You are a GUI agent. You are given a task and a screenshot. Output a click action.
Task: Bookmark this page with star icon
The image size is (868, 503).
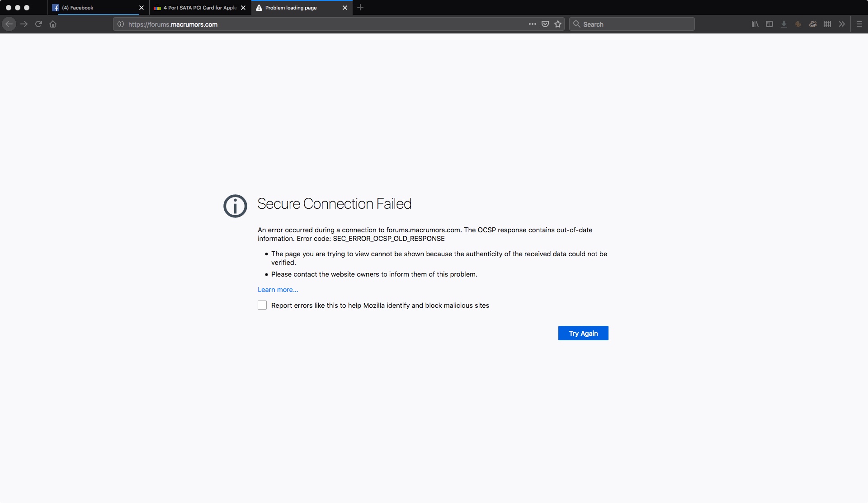click(558, 24)
